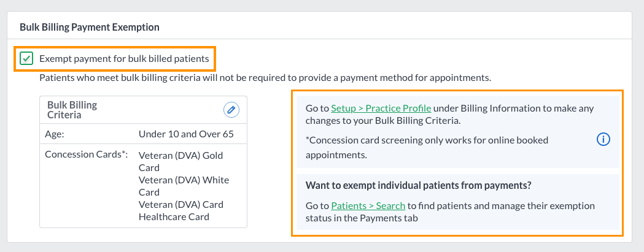The height and width of the screenshot is (252, 644).
Task: Click the Veteran (DVA) White Card entry
Action: click(x=184, y=186)
